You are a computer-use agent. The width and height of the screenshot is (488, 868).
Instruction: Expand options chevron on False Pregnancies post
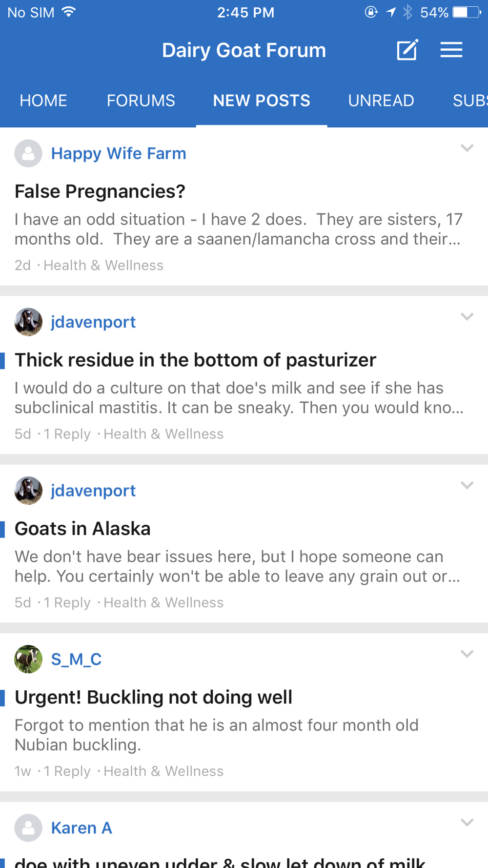[467, 148]
